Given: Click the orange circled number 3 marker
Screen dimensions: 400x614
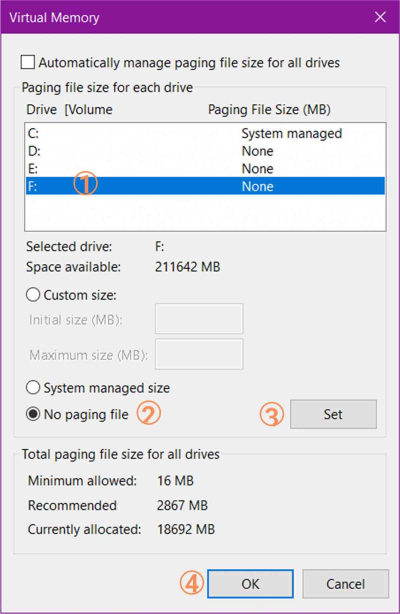Looking at the screenshot, I should coord(271,415).
